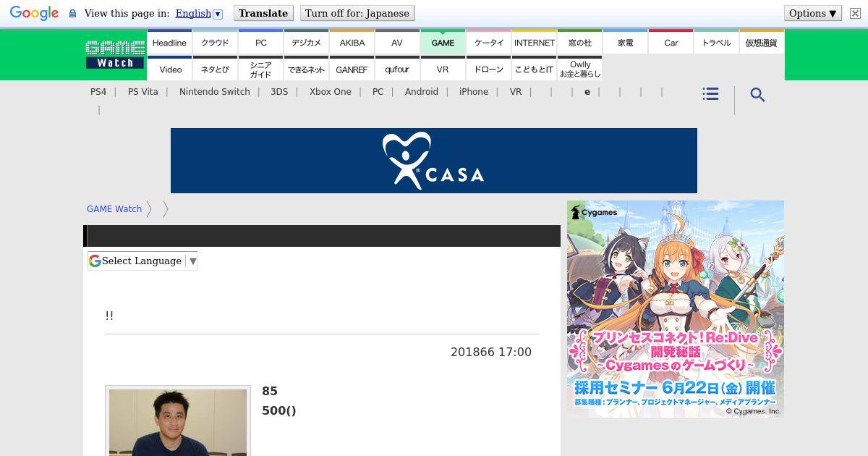The height and width of the screenshot is (456, 868).
Task: Go to 3DS category link
Action: [279, 92]
